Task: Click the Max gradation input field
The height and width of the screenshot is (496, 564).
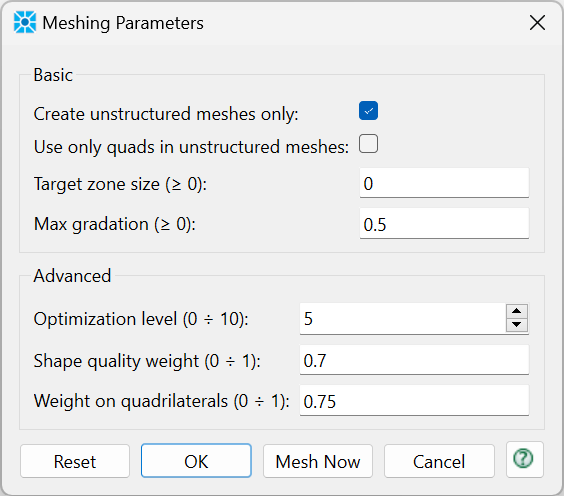Action: (444, 223)
